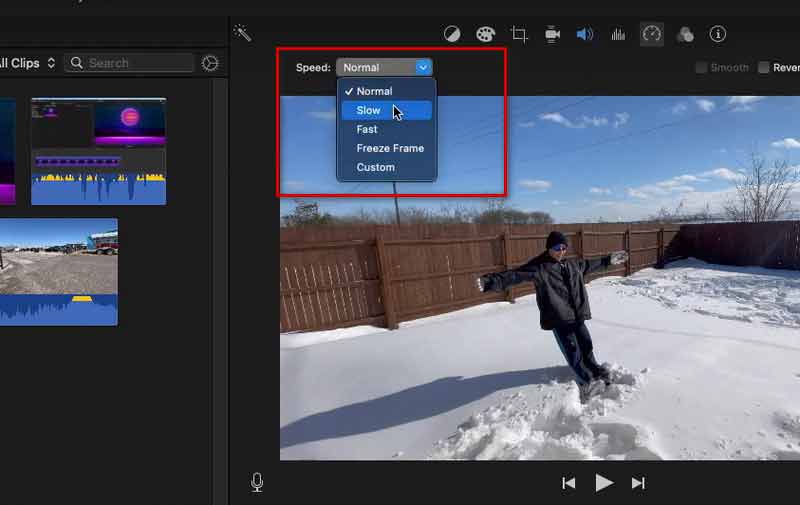Open the stabilization camera icon
Screen dimensions: 800x505
pos(552,34)
